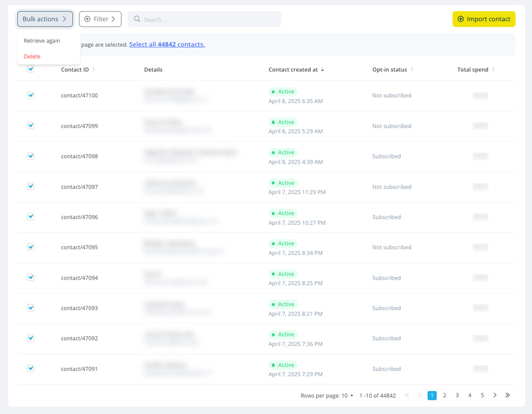Go to page 3

(457, 395)
